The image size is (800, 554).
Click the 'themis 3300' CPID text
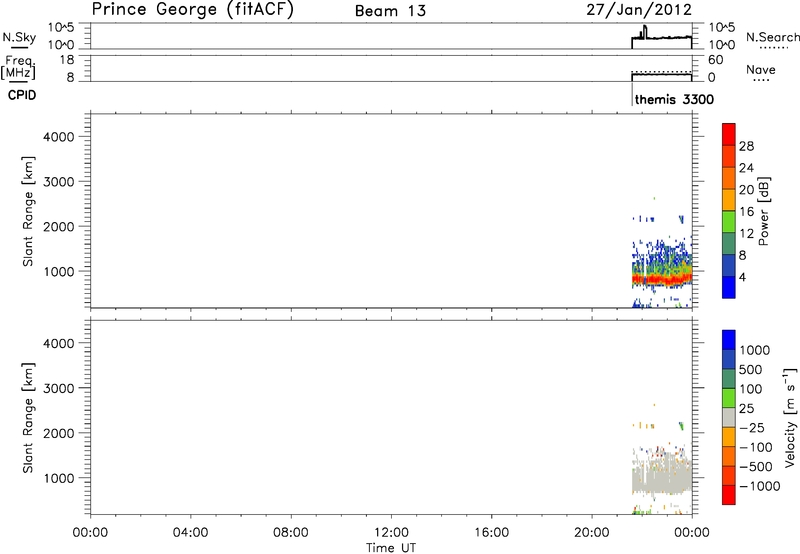pyautogui.click(x=674, y=99)
